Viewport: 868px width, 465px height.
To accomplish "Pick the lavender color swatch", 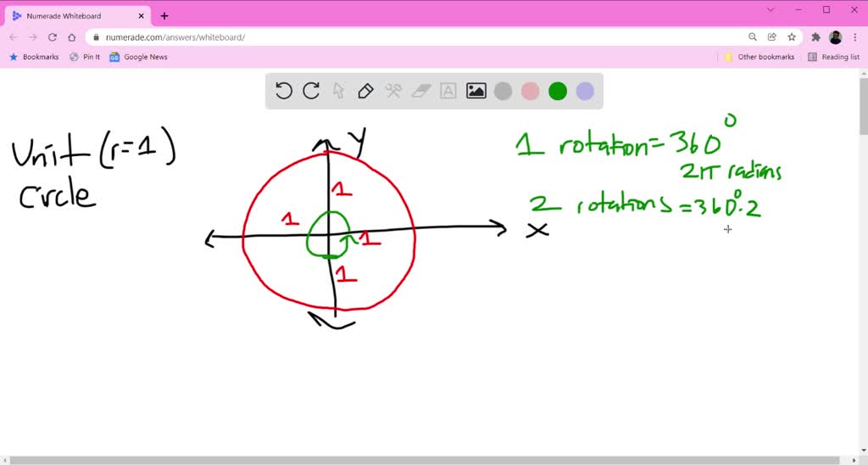I will [x=585, y=92].
